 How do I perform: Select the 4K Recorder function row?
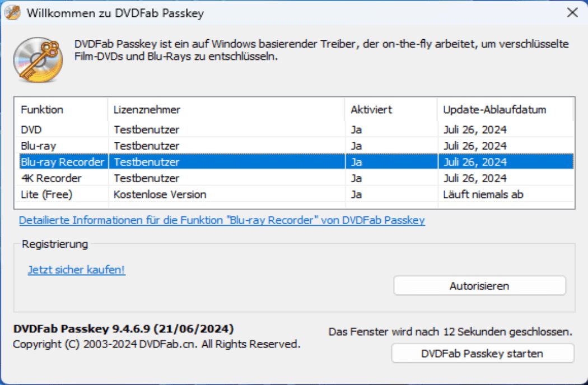tap(294, 178)
